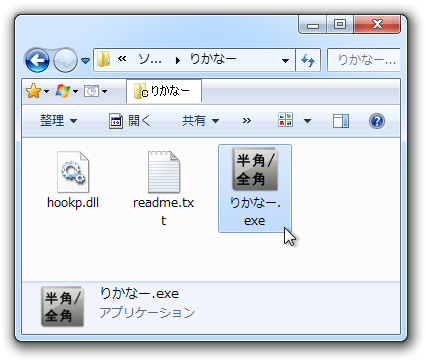
Task: Show more commands with the » chevron
Action: tap(247, 121)
